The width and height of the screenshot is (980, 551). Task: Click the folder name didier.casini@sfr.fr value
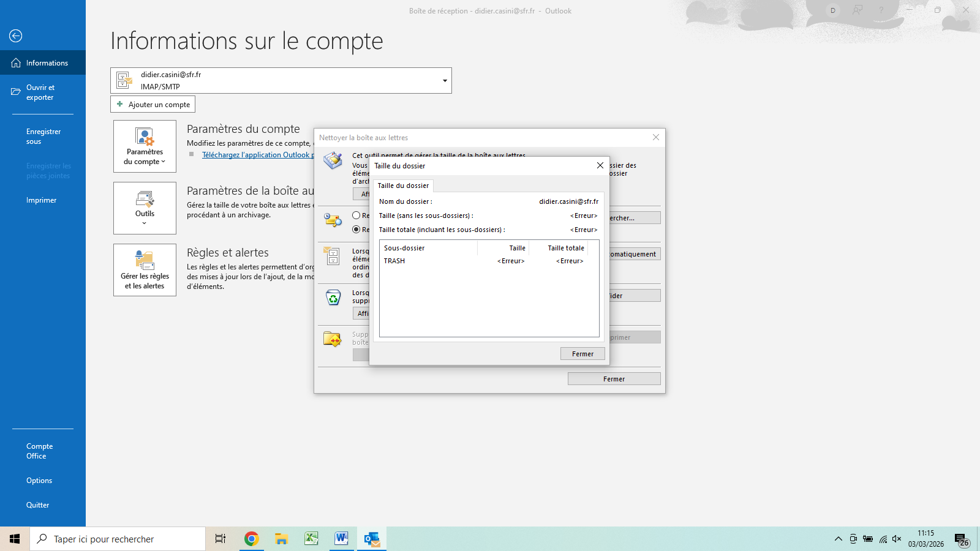click(569, 201)
